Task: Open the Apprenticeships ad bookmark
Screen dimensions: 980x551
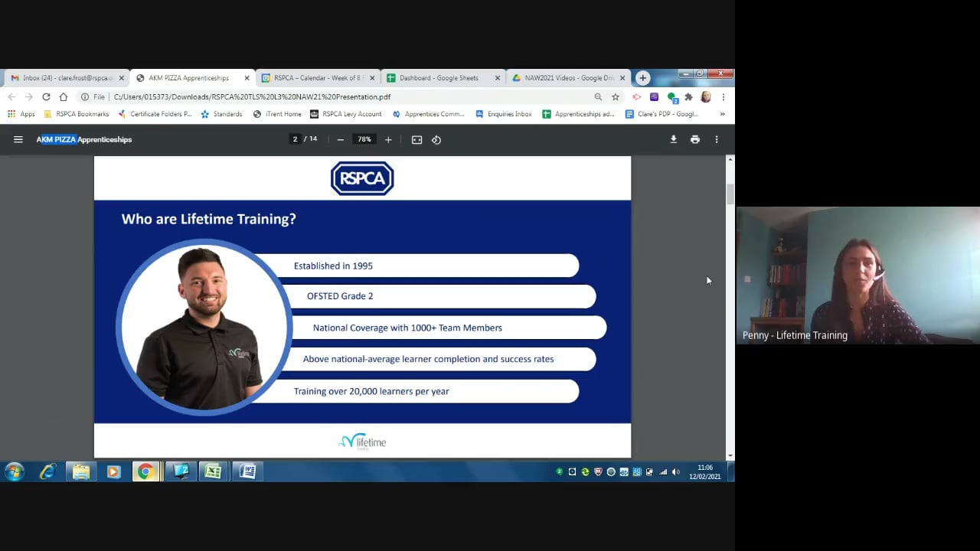Action: click(578, 114)
